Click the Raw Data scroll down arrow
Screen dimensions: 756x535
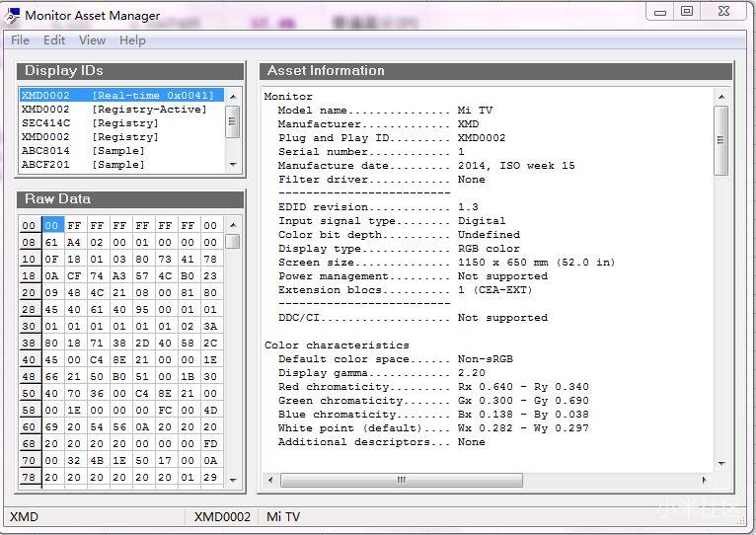pyautogui.click(x=233, y=480)
